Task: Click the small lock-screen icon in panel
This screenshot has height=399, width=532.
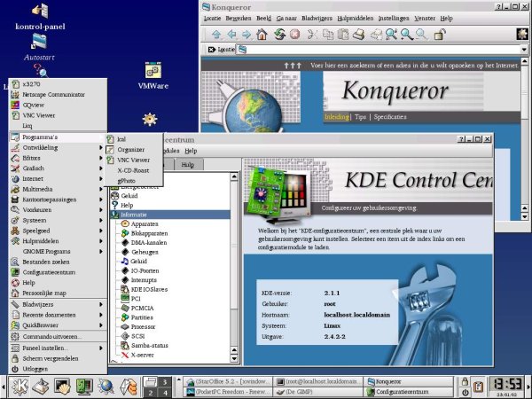Action: [x=465, y=381]
